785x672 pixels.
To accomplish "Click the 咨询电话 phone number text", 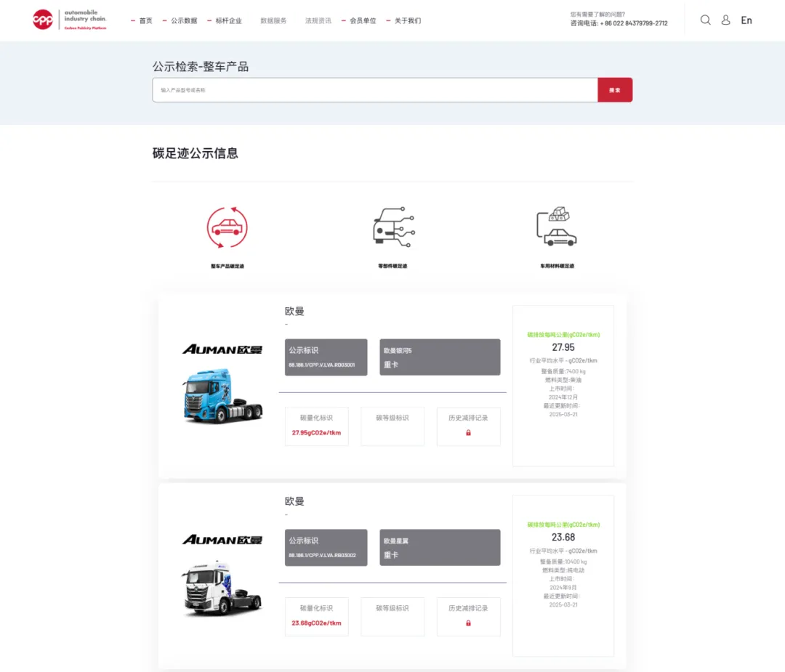I will click(x=619, y=23).
